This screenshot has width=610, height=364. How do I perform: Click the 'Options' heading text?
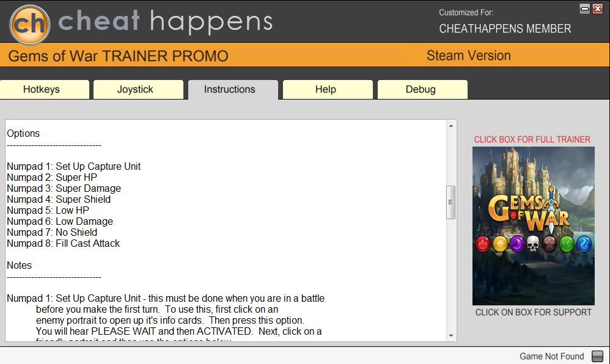[23, 133]
